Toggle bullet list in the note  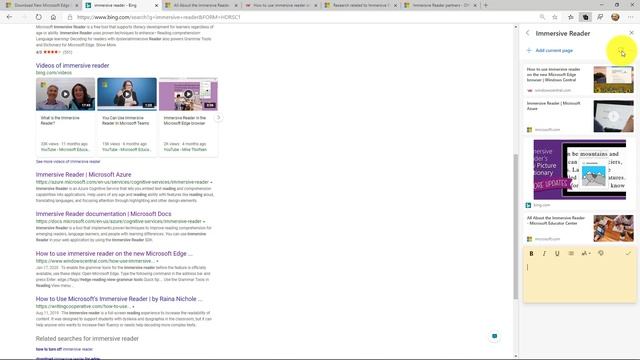tap(571, 253)
